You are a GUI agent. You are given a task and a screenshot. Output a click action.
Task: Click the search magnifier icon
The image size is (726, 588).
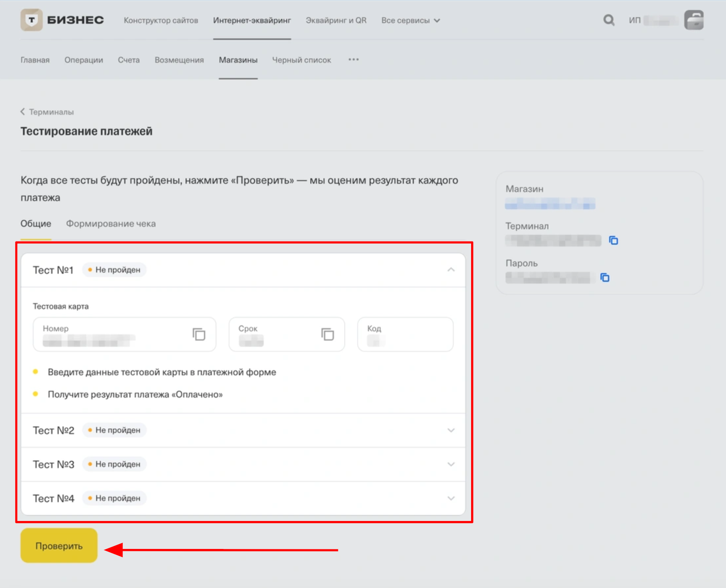click(609, 20)
